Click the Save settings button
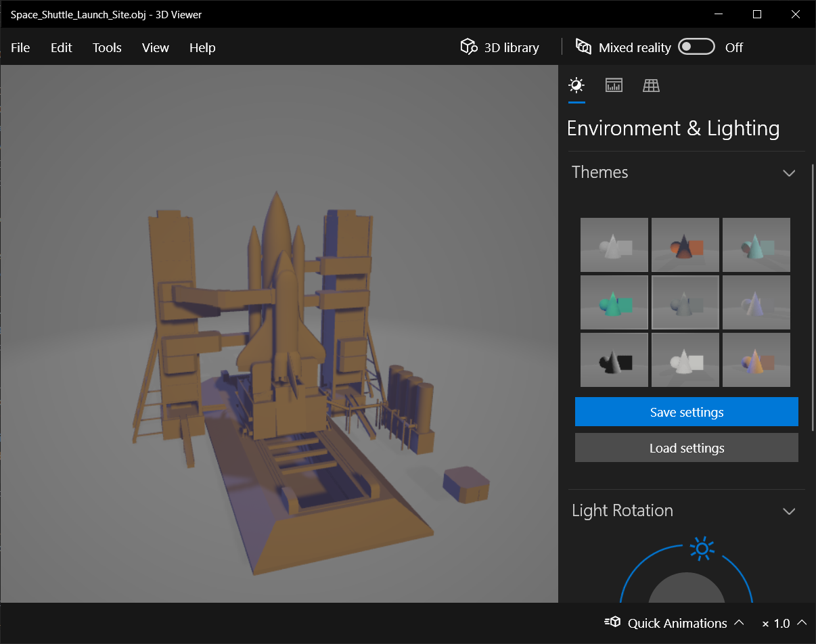This screenshot has width=816, height=644. (x=686, y=412)
